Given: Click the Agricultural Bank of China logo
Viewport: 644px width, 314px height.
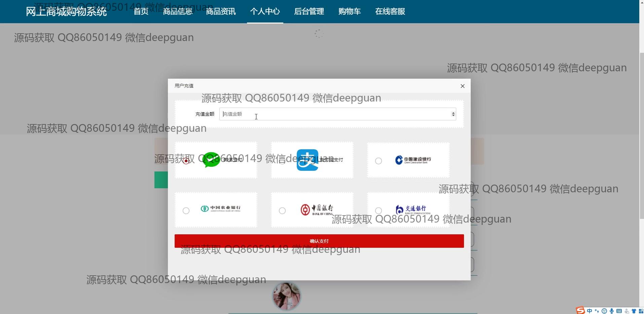Looking at the screenshot, I should (220, 208).
